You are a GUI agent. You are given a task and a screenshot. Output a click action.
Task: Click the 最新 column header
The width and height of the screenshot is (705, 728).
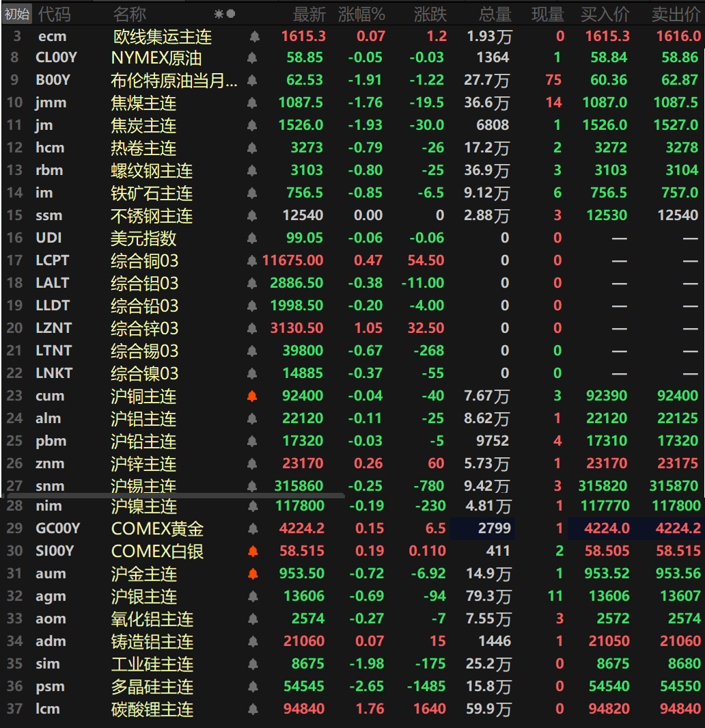[x=309, y=14]
